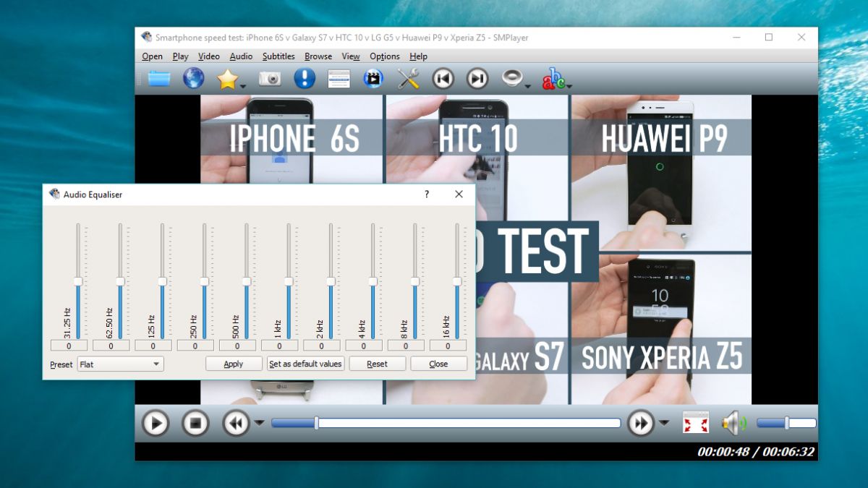Click the 2 kHz equaliser slider handle

pos(331,281)
